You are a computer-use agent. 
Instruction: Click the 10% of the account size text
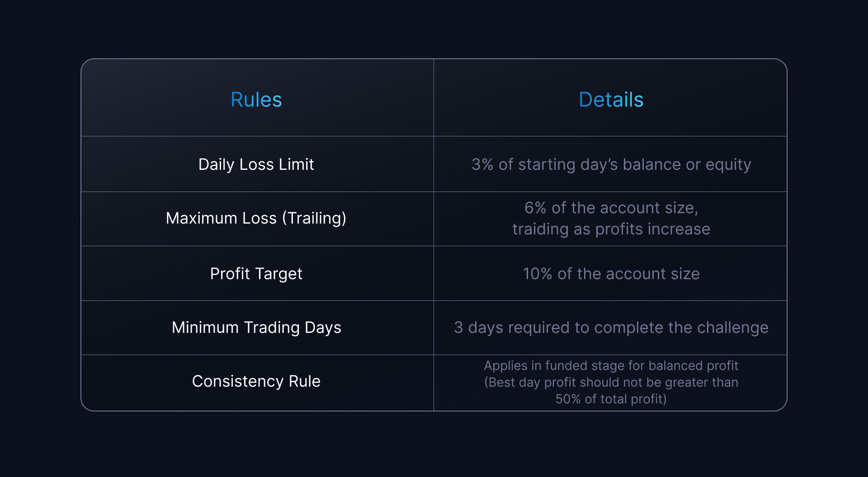[611, 274]
